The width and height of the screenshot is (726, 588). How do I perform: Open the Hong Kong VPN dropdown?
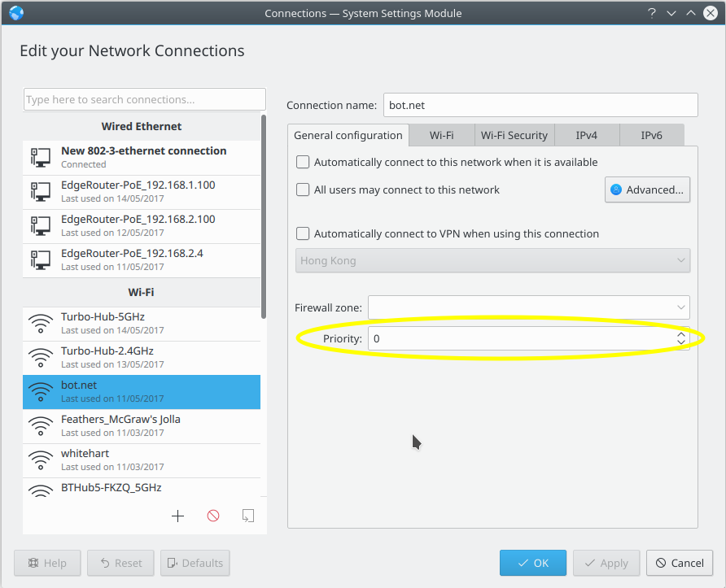[x=492, y=261]
